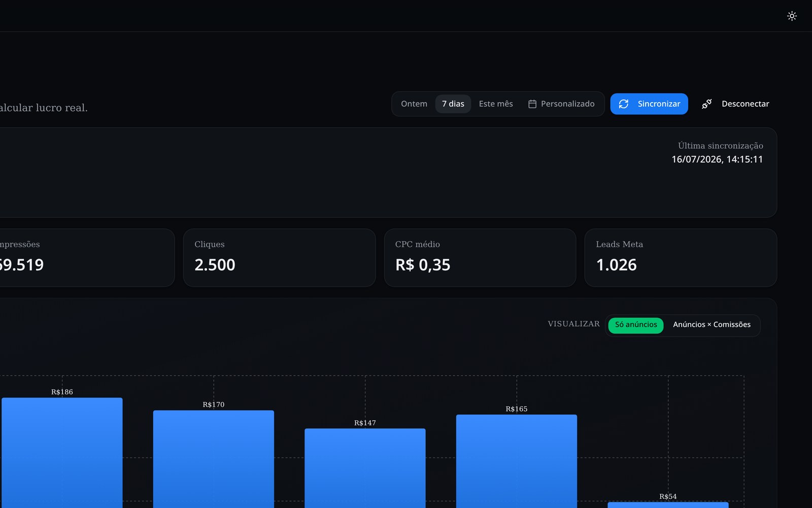Click the Última sincronização label
This screenshot has height=508, width=812.
(x=721, y=146)
